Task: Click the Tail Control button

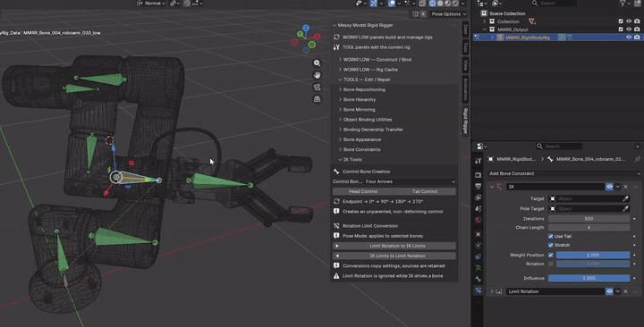Action: [x=425, y=191]
